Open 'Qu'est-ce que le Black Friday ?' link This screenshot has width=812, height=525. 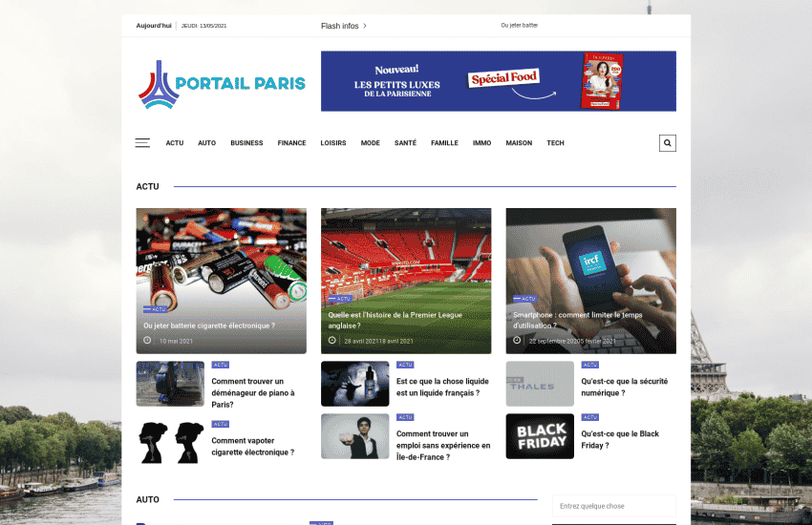620,440
